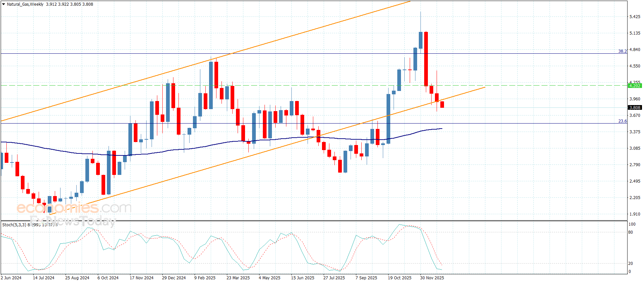
Task: Select the Stoch(5,3,3) indicator label
Action: tap(14, 225)
